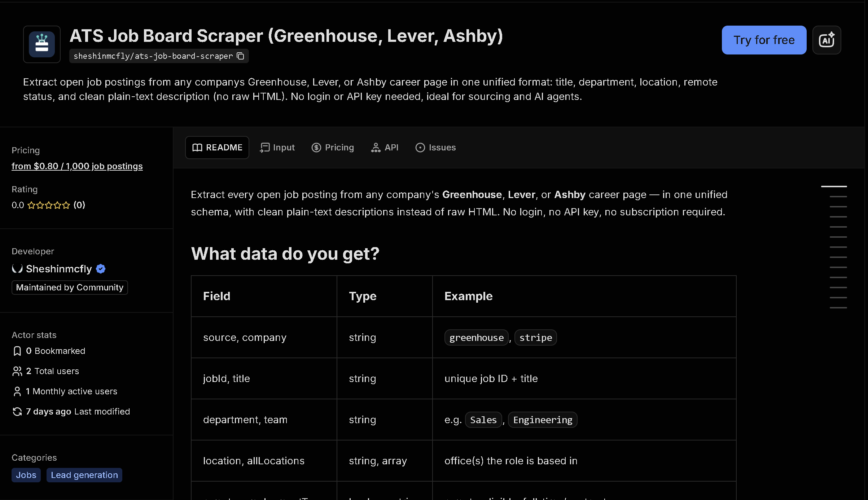This screenshot has height=500, width=868.
Task: Open the Jobs category tag
Action: tap(26, 475)
